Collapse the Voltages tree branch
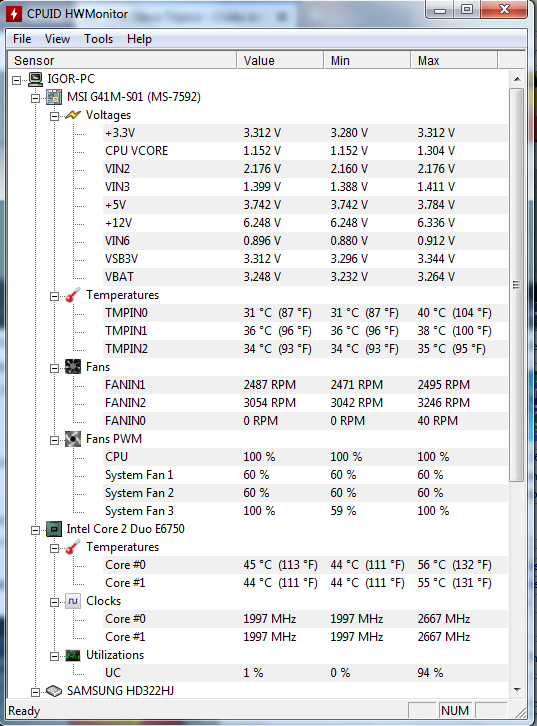Viewport: 537px width, 726px height. pyautogui.click(x=54, y=116)
